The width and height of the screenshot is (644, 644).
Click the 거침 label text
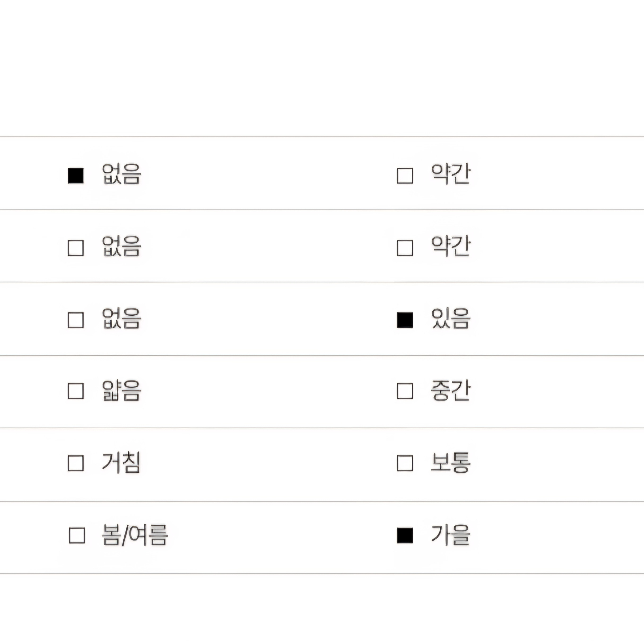click(x=121, y=462)
